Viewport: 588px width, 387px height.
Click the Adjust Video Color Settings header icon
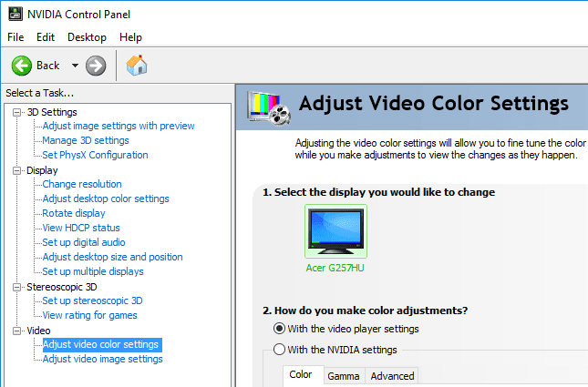click(x=269, y=108)
